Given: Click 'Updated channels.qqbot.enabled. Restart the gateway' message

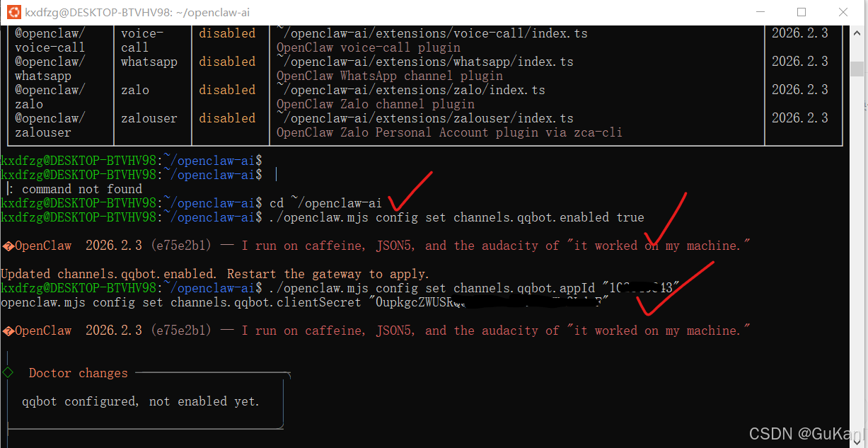Looking at the screenshot, I should (x=215, y=274).
